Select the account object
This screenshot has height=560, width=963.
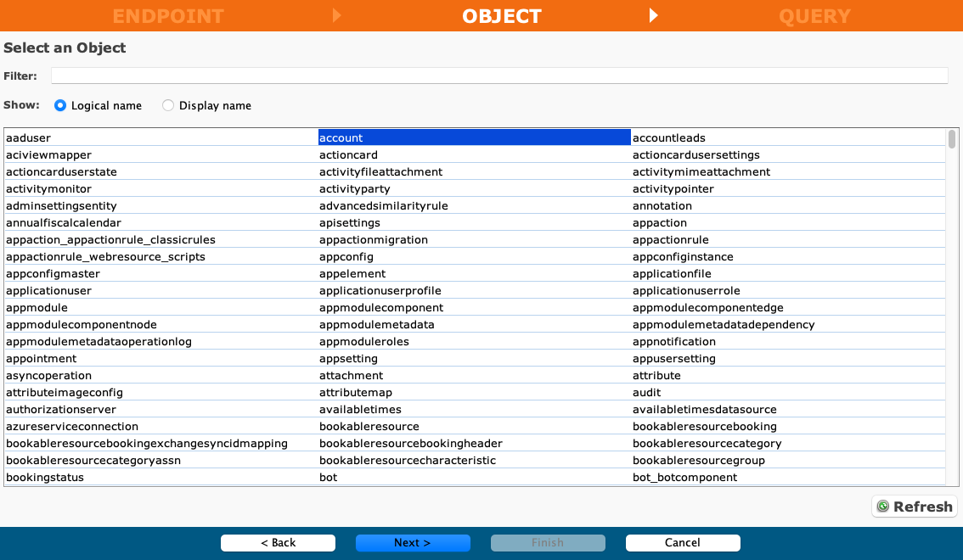pos(341,138)
